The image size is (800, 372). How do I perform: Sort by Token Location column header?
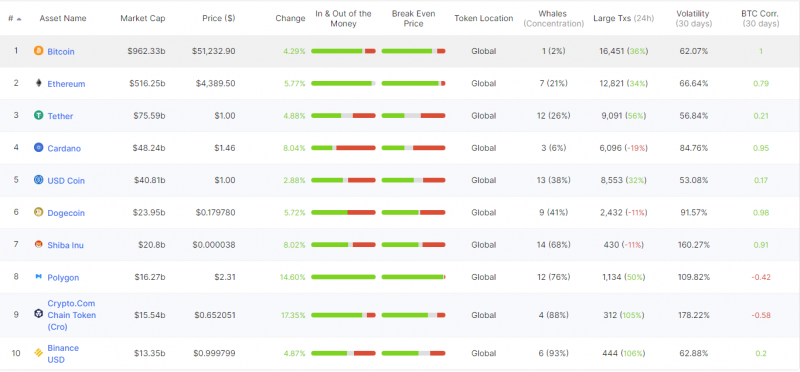click(x=484, y=18)
